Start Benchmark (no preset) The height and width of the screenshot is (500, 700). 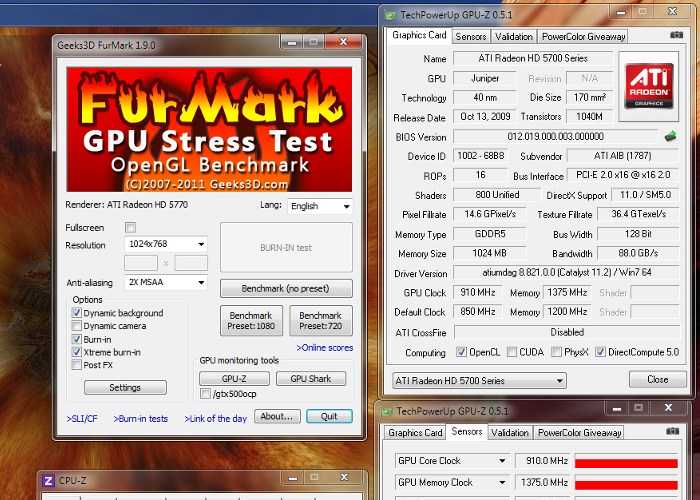coord(286,289)
